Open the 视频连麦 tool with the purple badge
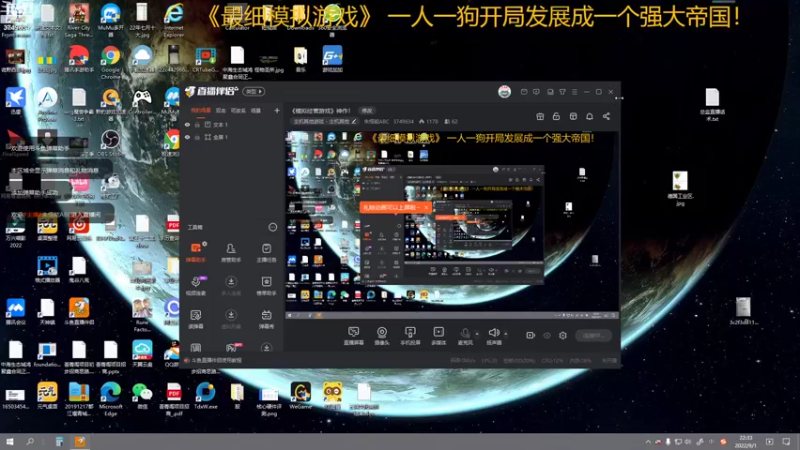The height and width of the screenshot is (450, 800). pyautogui.click(x=196, y=286)
